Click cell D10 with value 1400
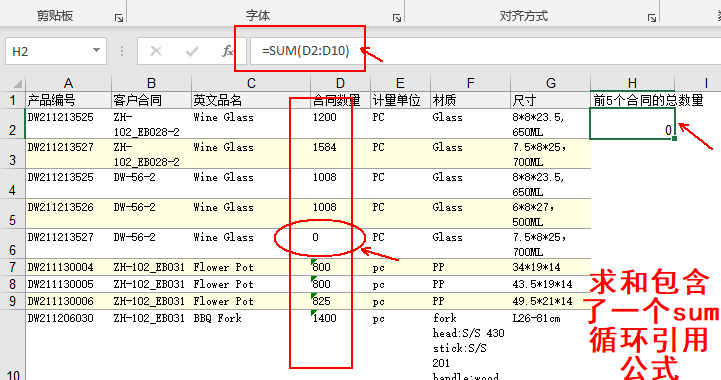Screen dimensions: 721x380 click(341, 345)
